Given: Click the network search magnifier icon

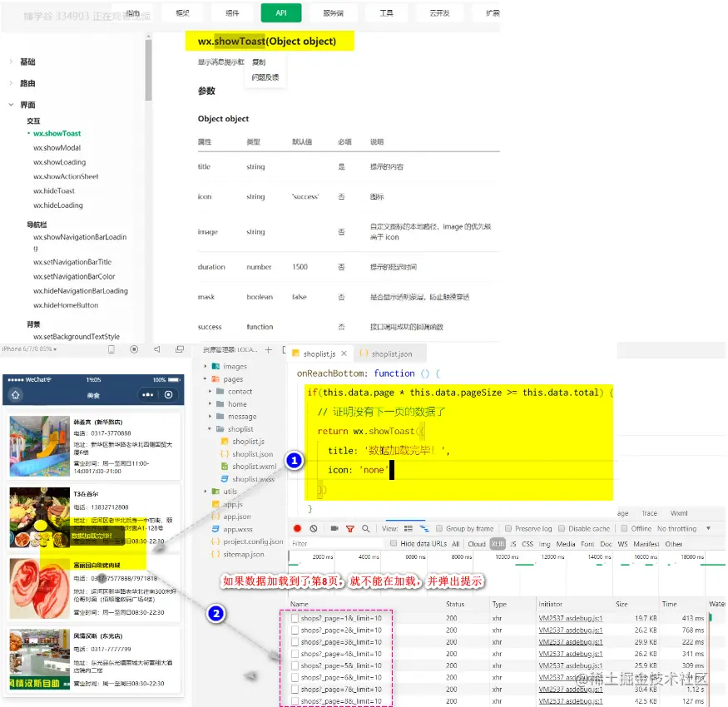Looking at the screenshot, I should pyautogui.click(x=366, y=528).
